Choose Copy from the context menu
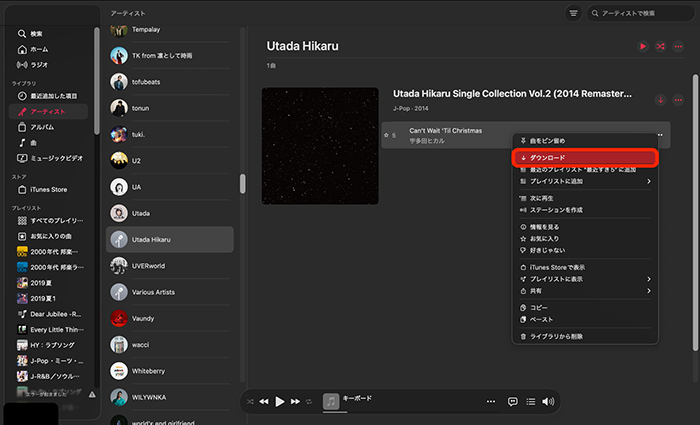 coord(585,308)
